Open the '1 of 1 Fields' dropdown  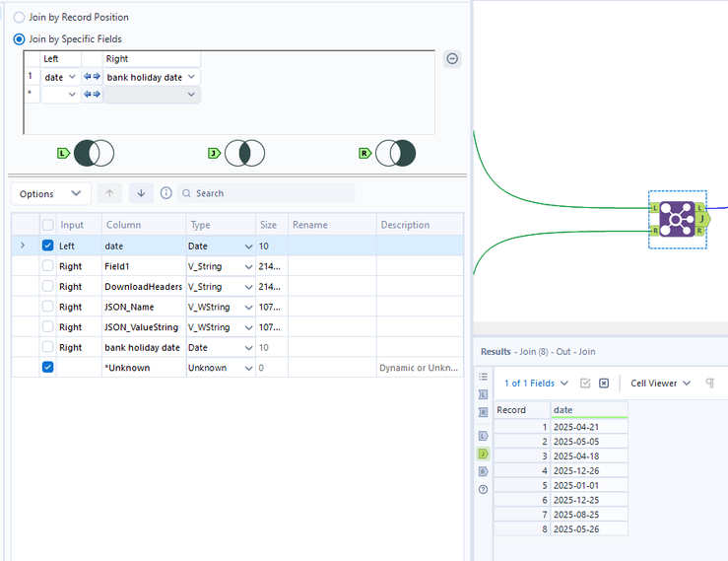tap(536, 383)
